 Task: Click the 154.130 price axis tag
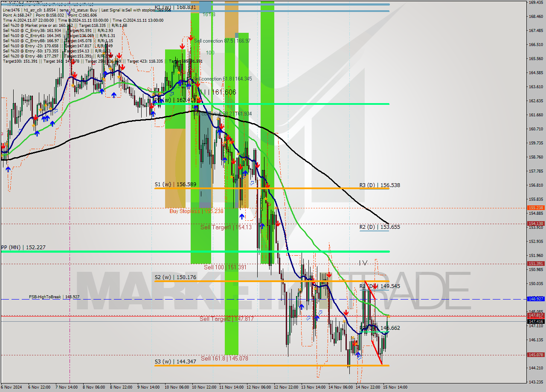tap(536, 223)
